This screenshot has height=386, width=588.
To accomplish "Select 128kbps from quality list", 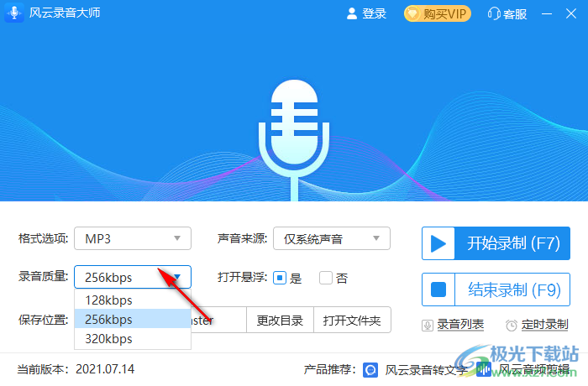I will tap(133, 300).
